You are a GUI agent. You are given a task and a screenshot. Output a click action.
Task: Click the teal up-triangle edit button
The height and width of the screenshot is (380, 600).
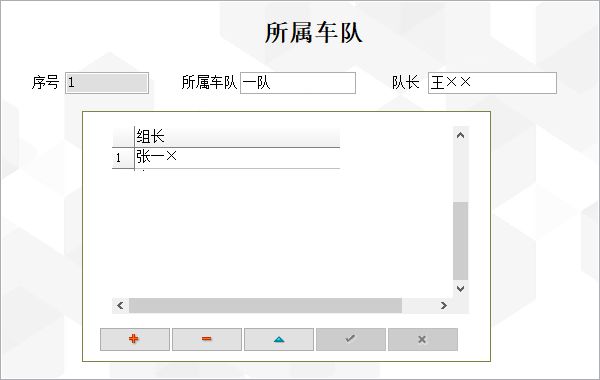pos(279,339)
